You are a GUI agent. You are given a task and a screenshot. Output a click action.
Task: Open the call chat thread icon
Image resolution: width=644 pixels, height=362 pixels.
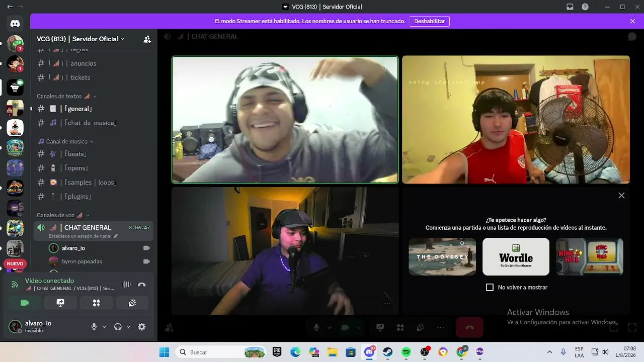(632, 37)
